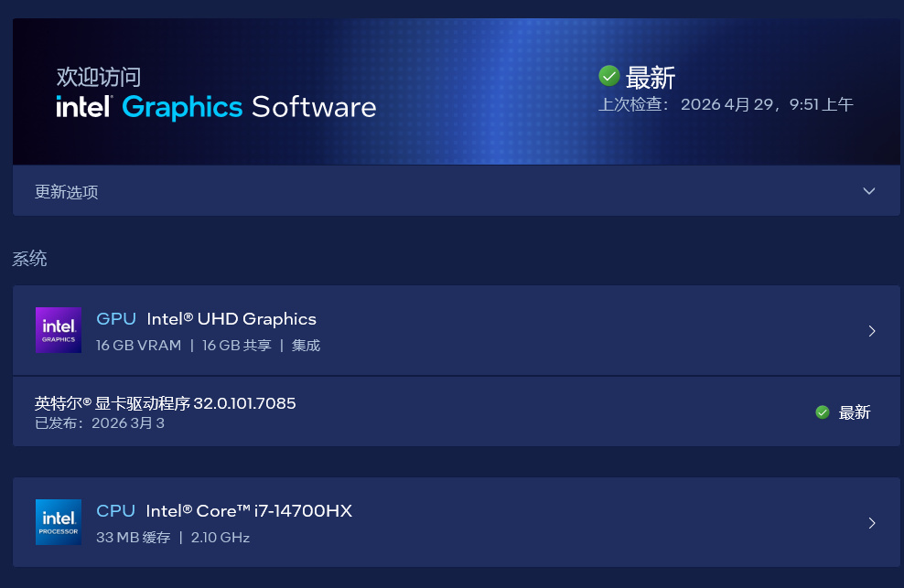
Task: Click the Intel Processor blue logo icon
Action: click(59, 522)
